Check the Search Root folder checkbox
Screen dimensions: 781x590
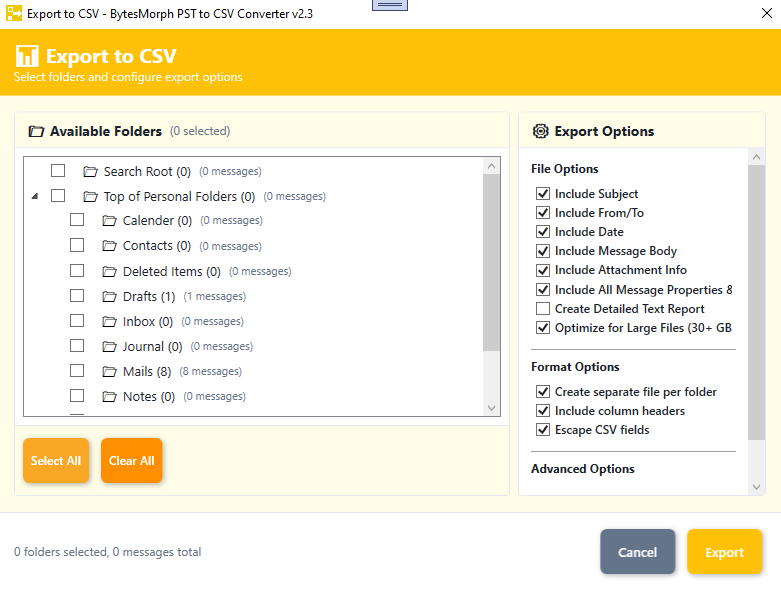click(58, 171)
